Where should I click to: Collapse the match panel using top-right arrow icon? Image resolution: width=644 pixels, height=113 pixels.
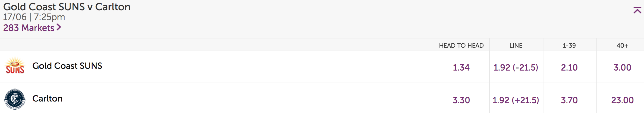click(637, 10)
